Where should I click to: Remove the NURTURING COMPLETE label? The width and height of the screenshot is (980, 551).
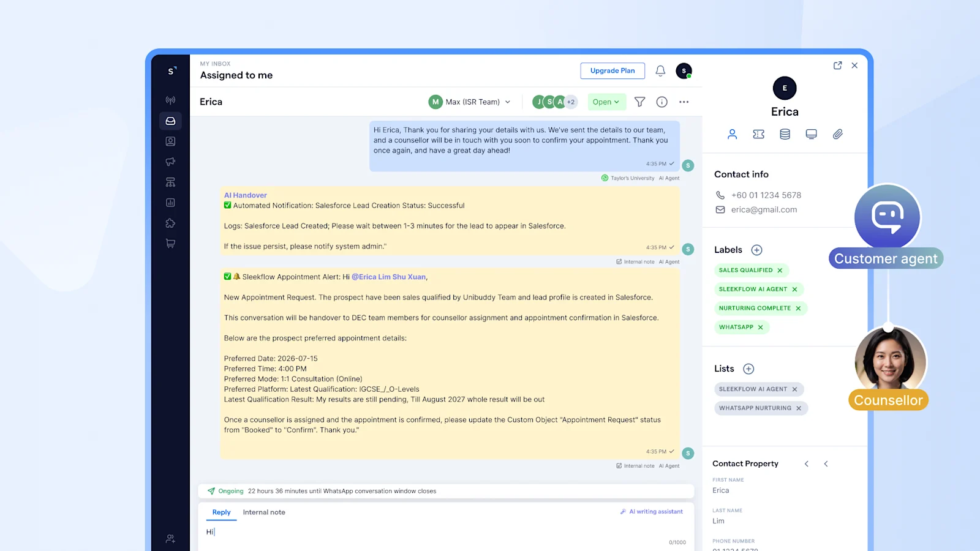pyautogui.click(x=798, y=309)
